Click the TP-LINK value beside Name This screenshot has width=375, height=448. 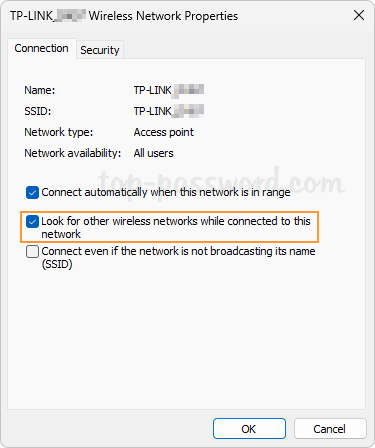(x=169, y=90)
